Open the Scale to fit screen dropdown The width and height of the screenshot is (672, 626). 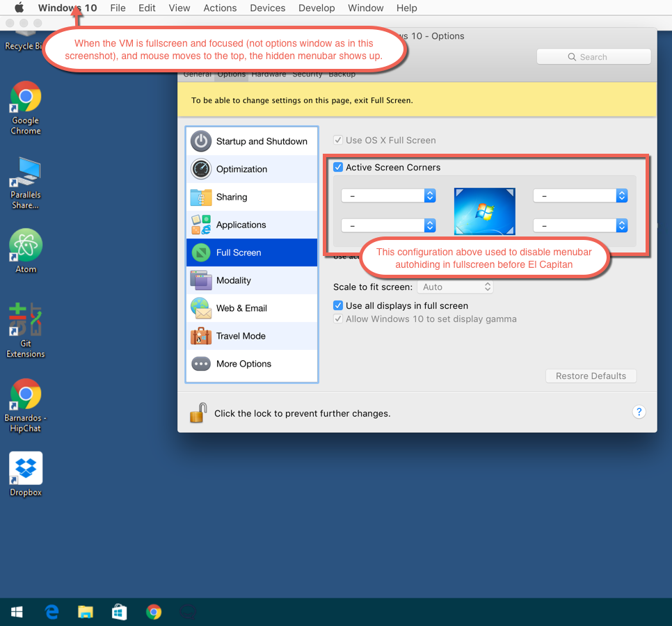click(x=455, y=287)
